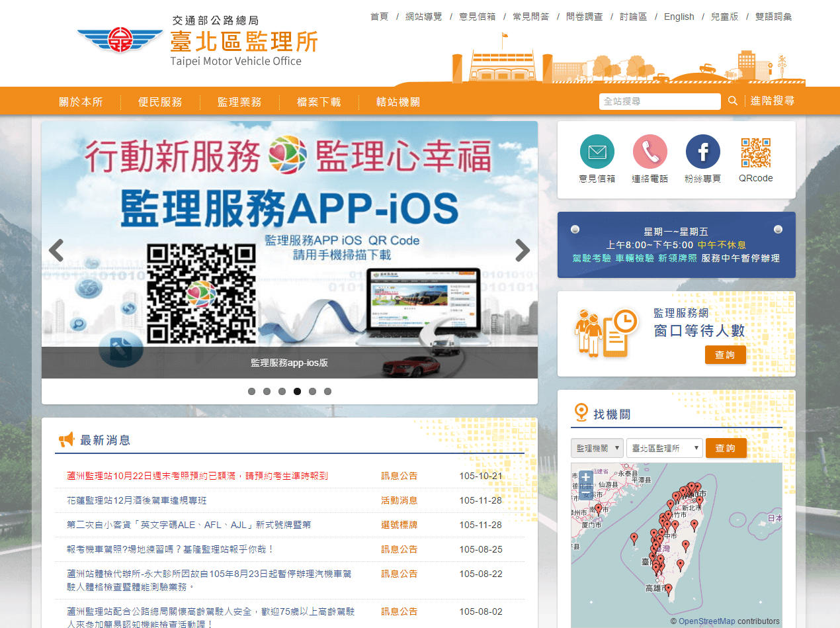Screen dimensions: 840x628
Task: Open news 報考機車駕照?場地練習嗎
Action: (x=171, y=549)
